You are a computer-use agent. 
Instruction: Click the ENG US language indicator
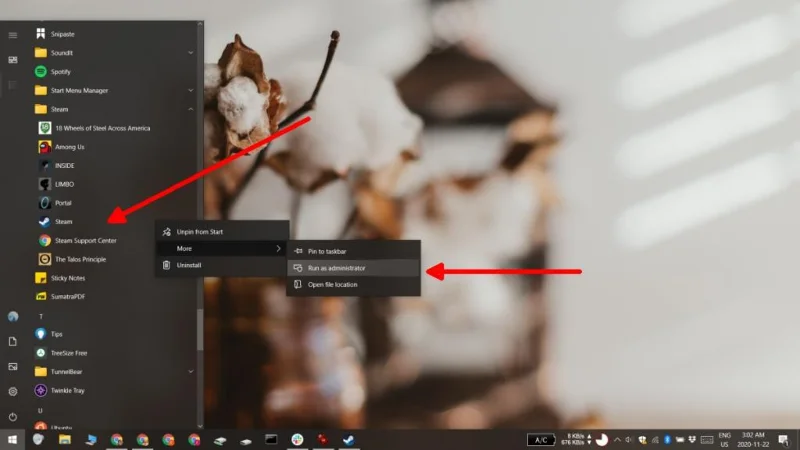pyautogui.click(x=724, y=440)
